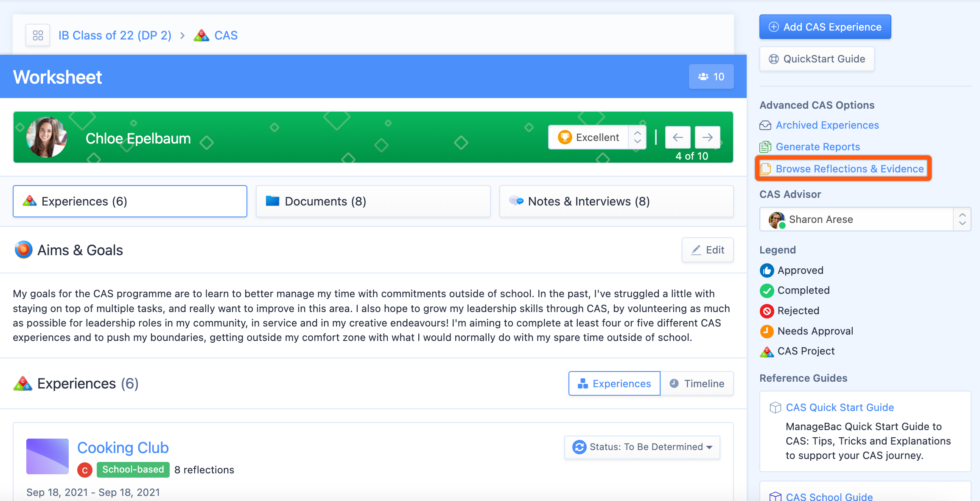Open the Cooking Club experience

click(123, 448)
